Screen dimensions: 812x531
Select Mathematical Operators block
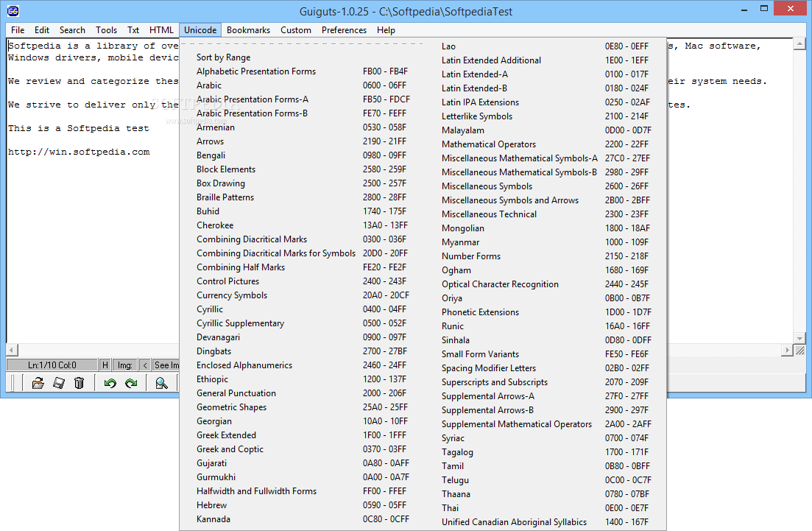point(546,144)
